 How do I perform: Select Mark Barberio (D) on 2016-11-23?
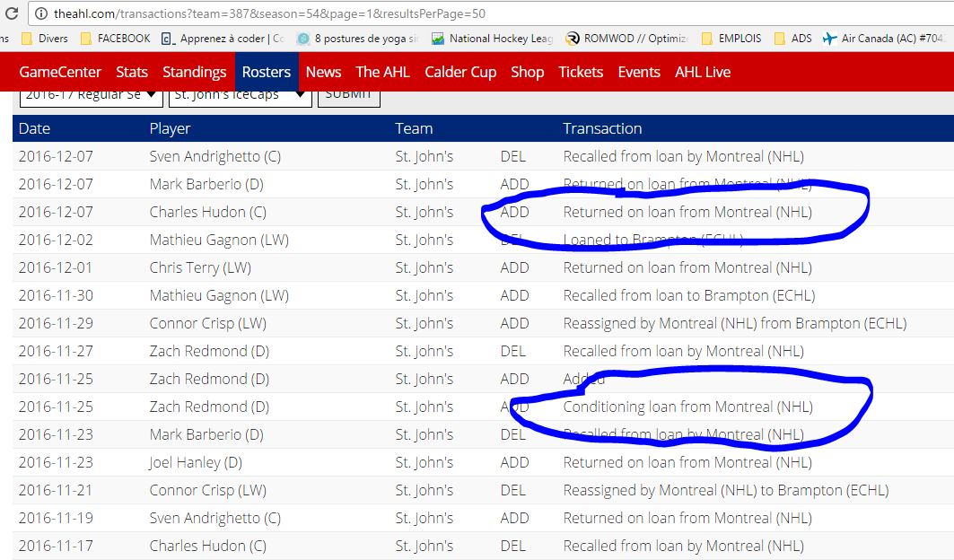206,434
